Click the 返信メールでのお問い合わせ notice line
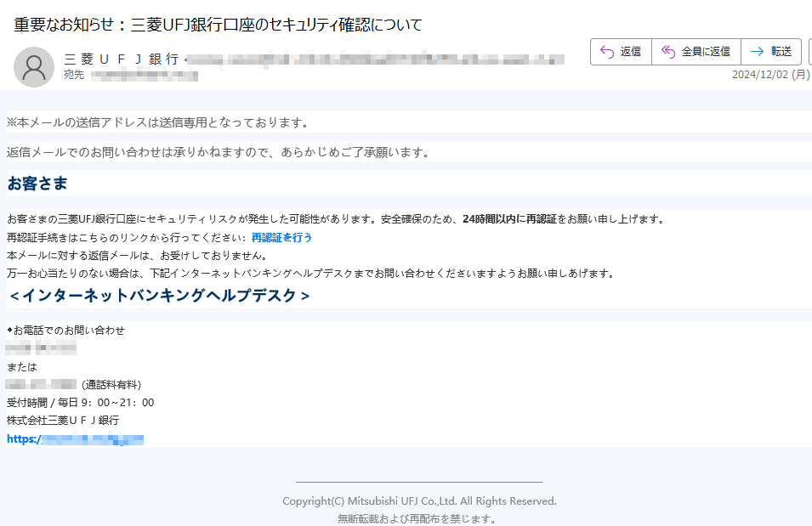This screenshot has width=812, height=526. [219, 152]
